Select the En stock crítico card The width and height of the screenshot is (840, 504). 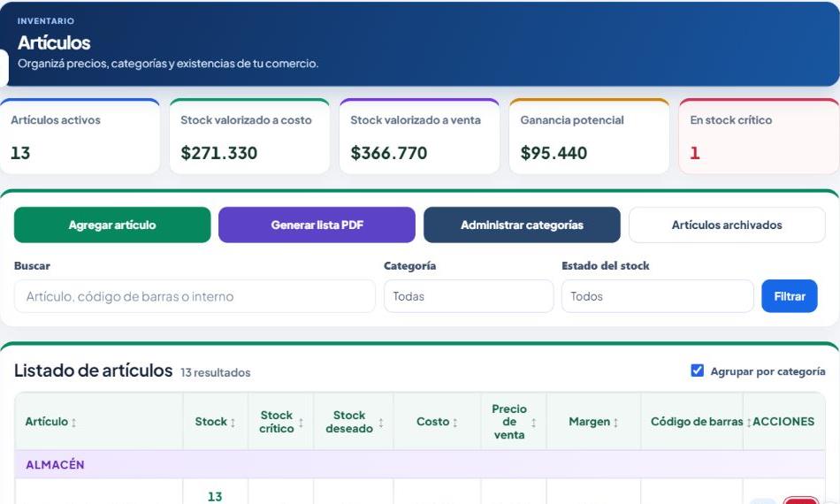point(760,136)
